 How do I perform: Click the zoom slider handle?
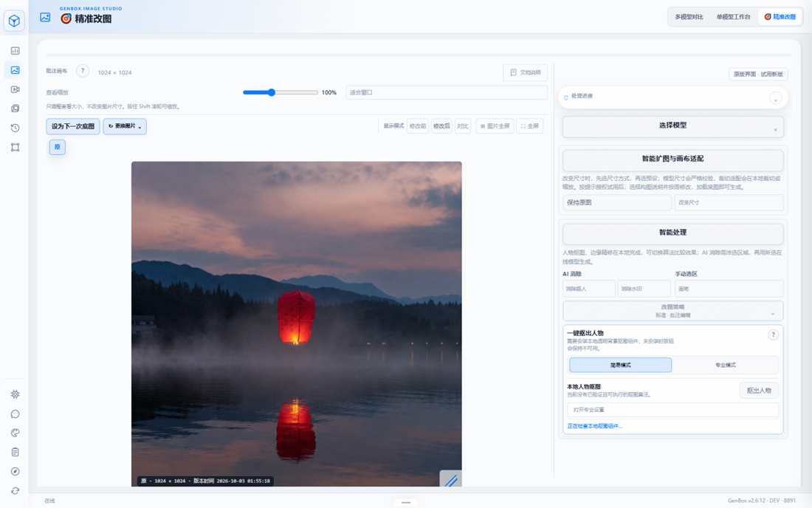[x=272, y=92]
